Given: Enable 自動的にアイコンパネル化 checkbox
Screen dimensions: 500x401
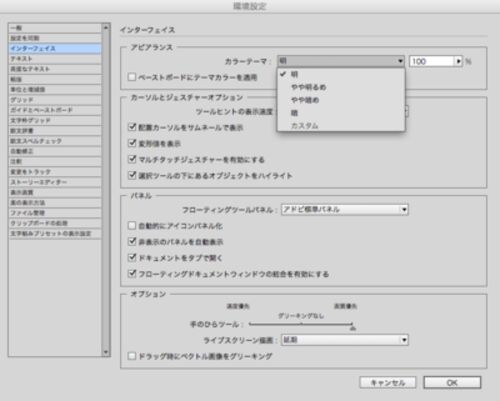Looking at the screenshot, I should [x=132, y=226].
